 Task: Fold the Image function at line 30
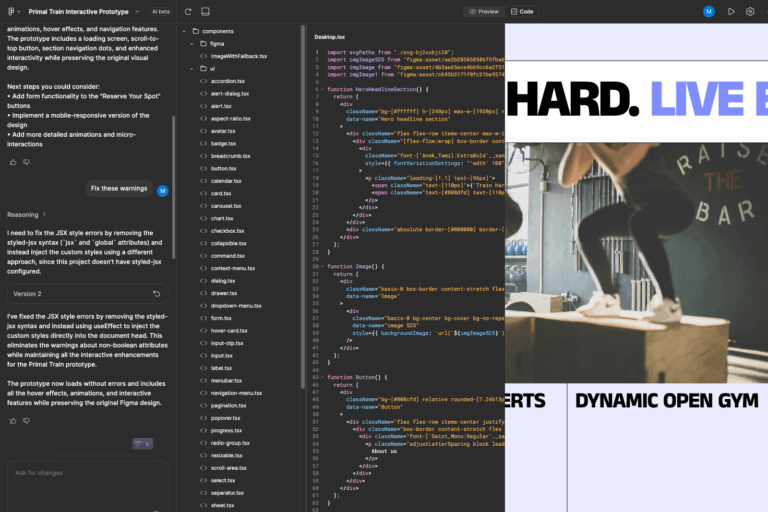click(x=322, y=267)
